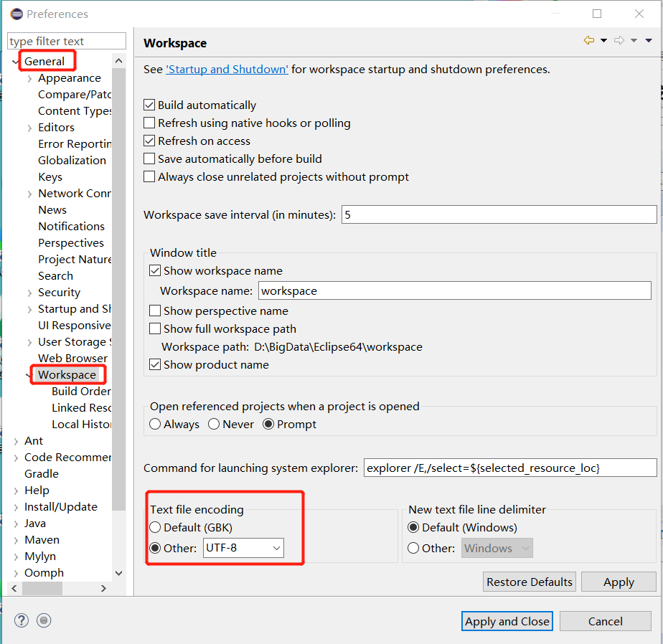663x644 pixels.
Task: Click the Eclipse logo in title bar
Action: (x=17, y=14)
